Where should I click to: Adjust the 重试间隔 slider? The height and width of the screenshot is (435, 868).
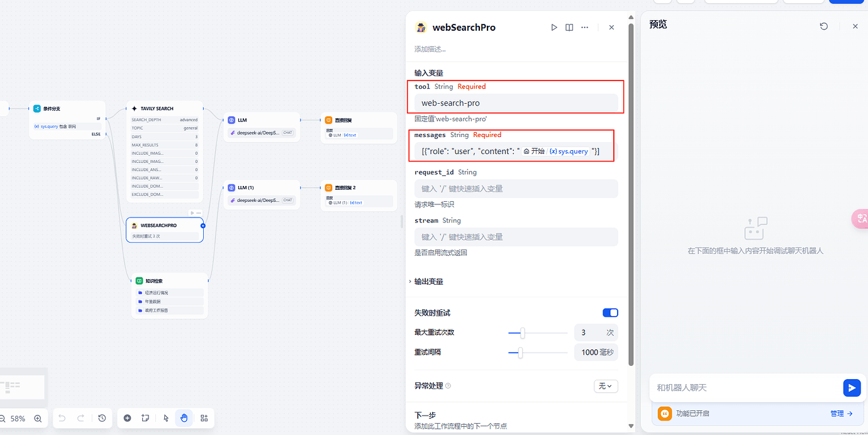click(538, 353)
